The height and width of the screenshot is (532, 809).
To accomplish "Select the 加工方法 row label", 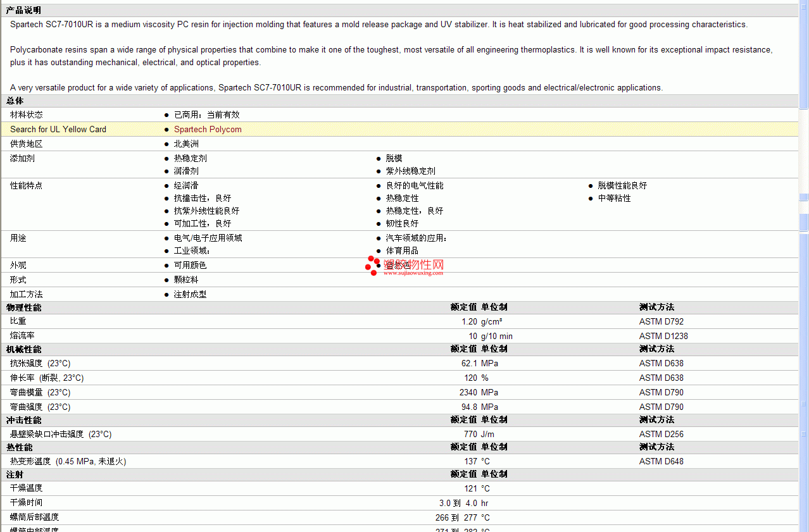I will point(27,294).
